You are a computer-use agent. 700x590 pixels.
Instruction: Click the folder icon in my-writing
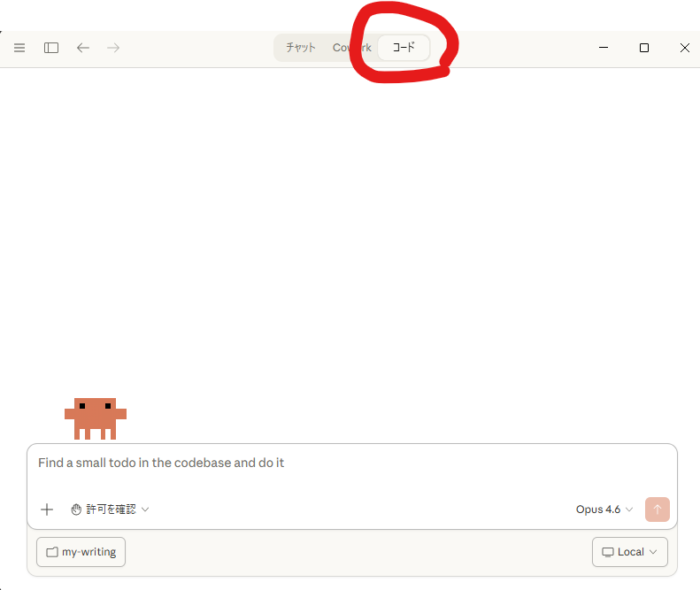tap(52, 552)
